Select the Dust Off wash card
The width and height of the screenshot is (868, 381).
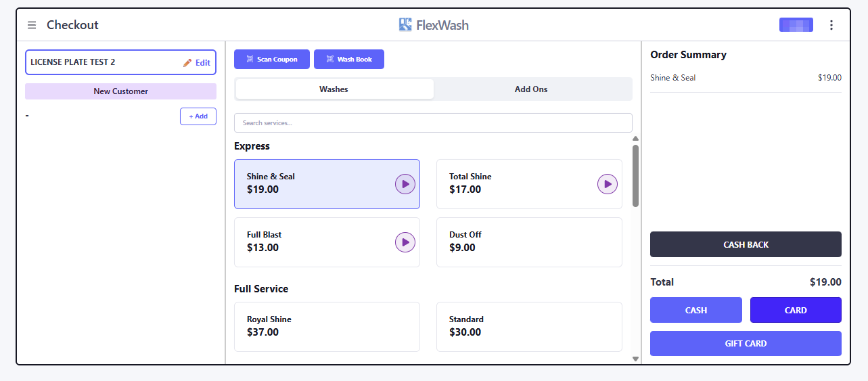coord(529,242)
